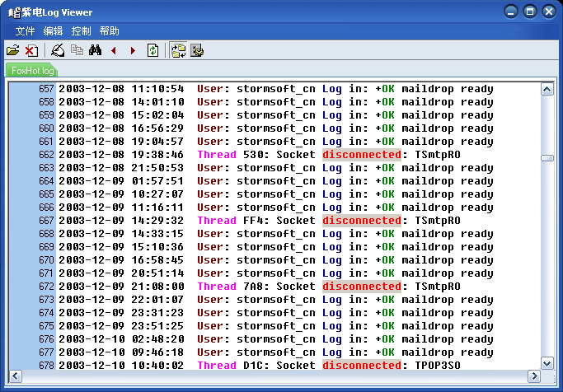The image size is (563, 392).
Task: Click 'Thread 530' in line 662
Action: pyautogui.click(x=232, y=155)
